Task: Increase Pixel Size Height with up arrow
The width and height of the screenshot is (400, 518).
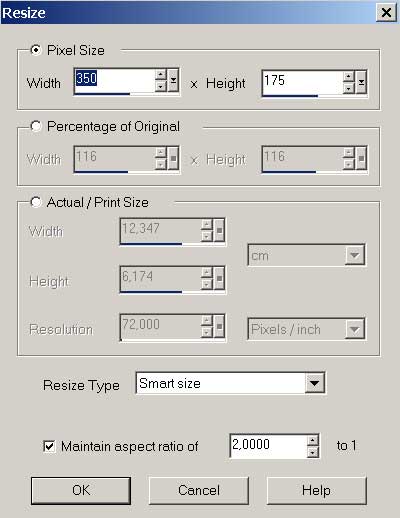Action: [x=349, y=76]
